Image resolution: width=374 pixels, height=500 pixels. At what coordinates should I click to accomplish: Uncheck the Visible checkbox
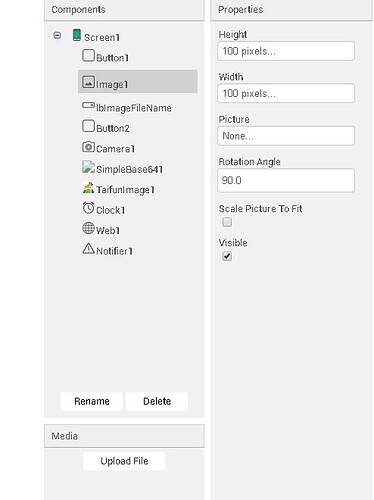227,256
